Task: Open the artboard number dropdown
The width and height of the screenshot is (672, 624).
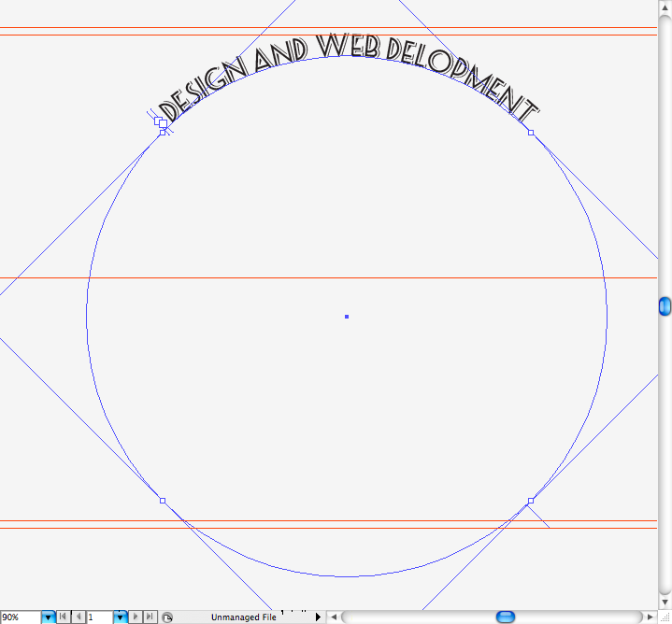Action: 121,617
